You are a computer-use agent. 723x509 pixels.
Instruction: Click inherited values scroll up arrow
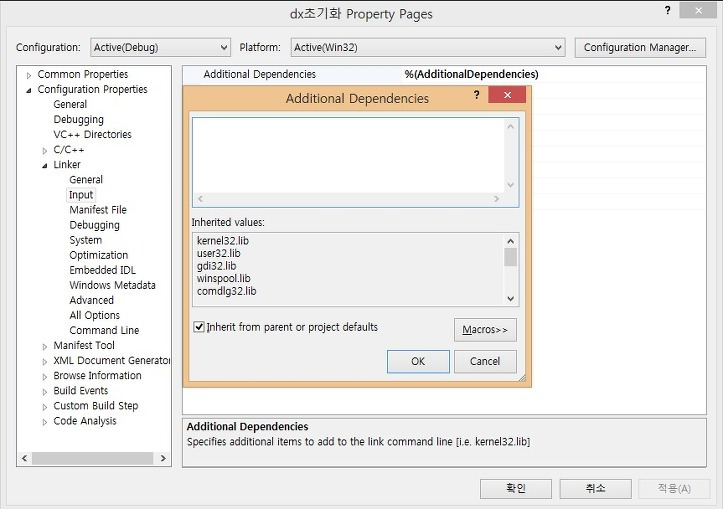(510, 241)
